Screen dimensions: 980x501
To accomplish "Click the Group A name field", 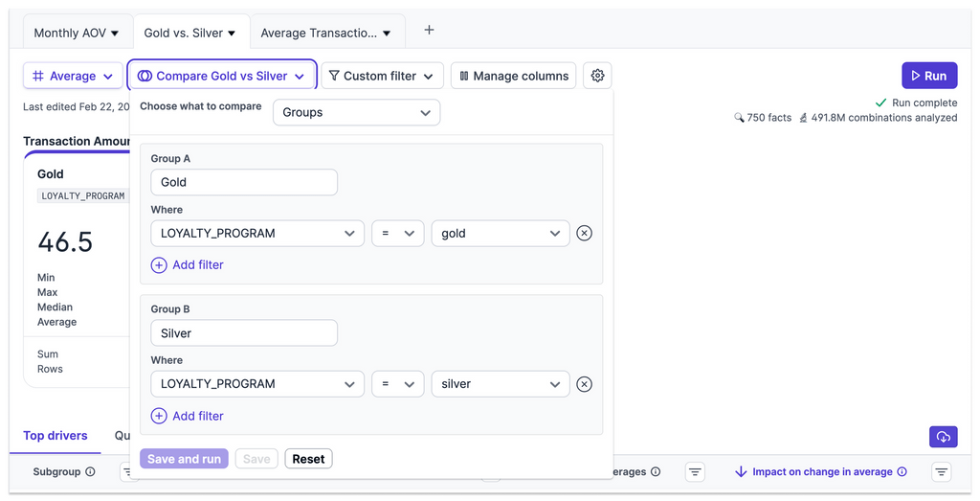I will click(244, 182).
